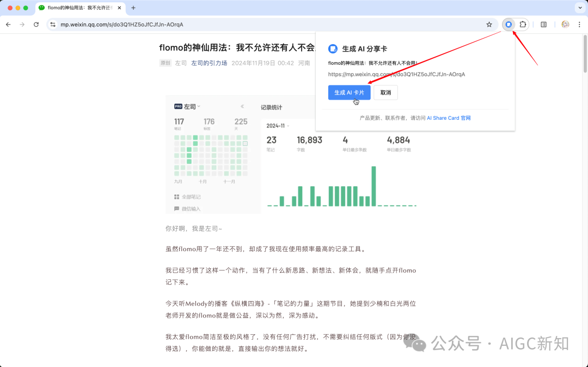Click the browser back arrow

tap(8, 25)
